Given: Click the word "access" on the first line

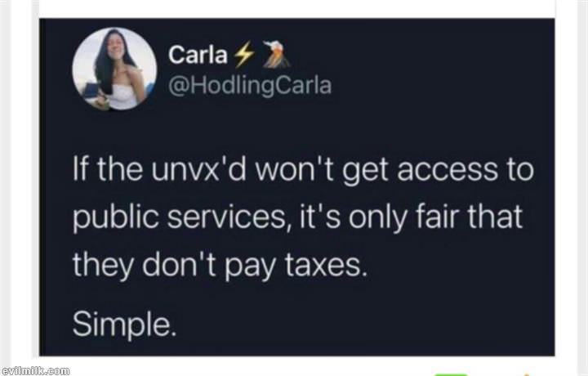Looking at the screenshot, I should click(450, 171).
